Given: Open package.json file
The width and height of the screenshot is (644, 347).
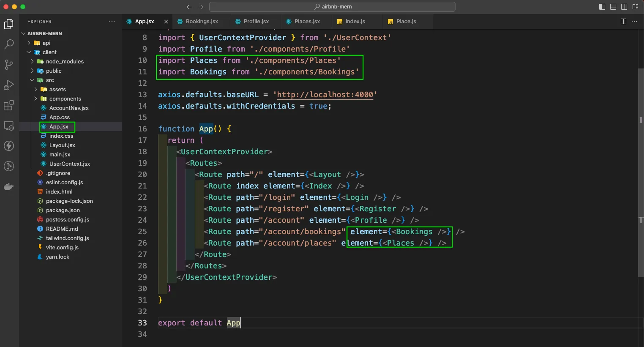Looking at the screenshot, I should click(x=63, y=210).
